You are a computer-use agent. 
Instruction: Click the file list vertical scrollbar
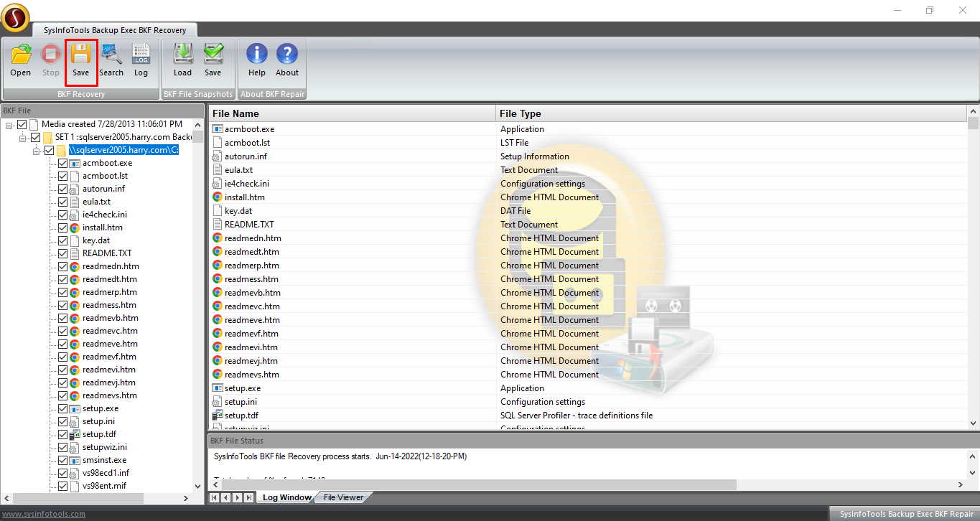click(x=974, y=267)
